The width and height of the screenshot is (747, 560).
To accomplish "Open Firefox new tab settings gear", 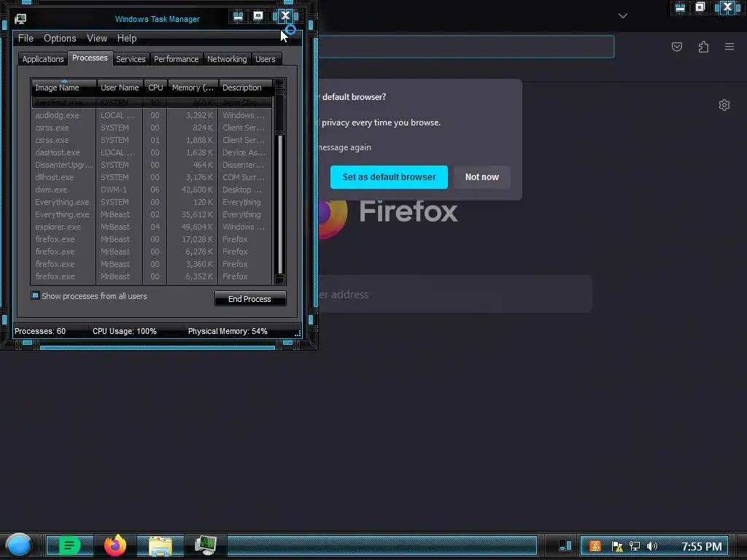I will coord(724,105).
